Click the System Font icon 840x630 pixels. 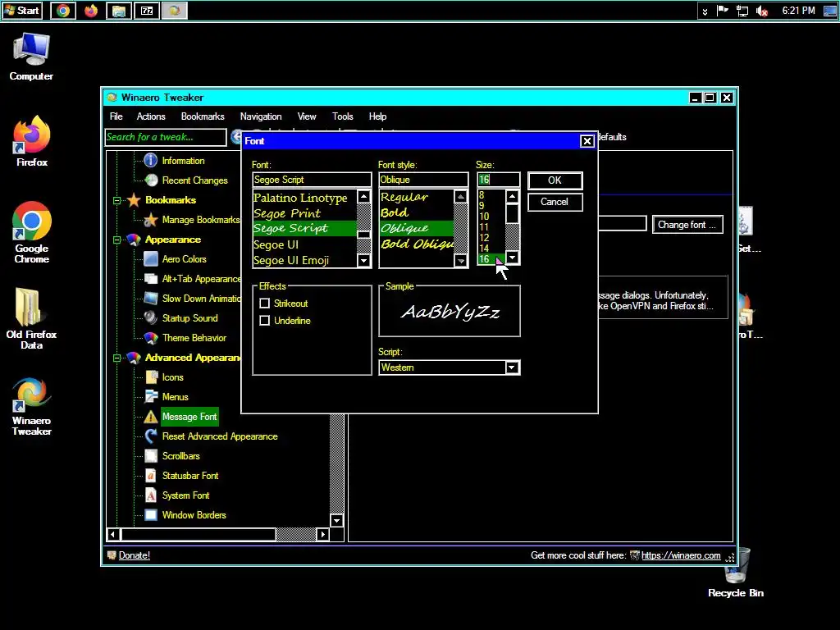152,495
